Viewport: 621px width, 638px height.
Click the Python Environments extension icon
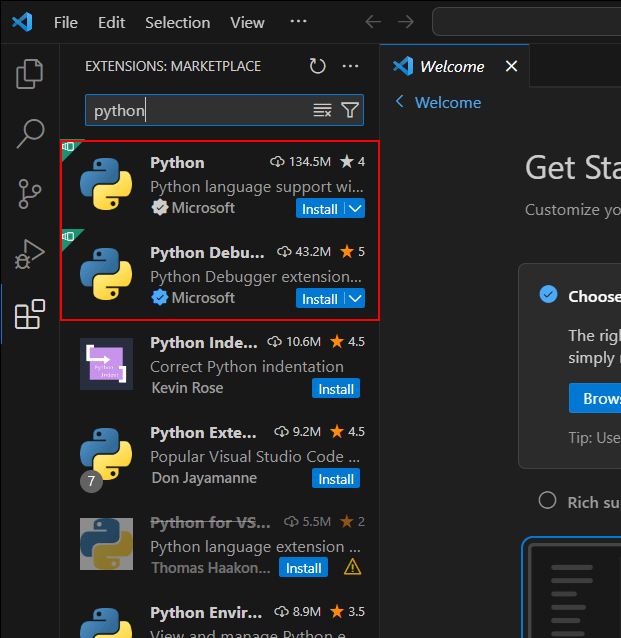click(106, 623)
